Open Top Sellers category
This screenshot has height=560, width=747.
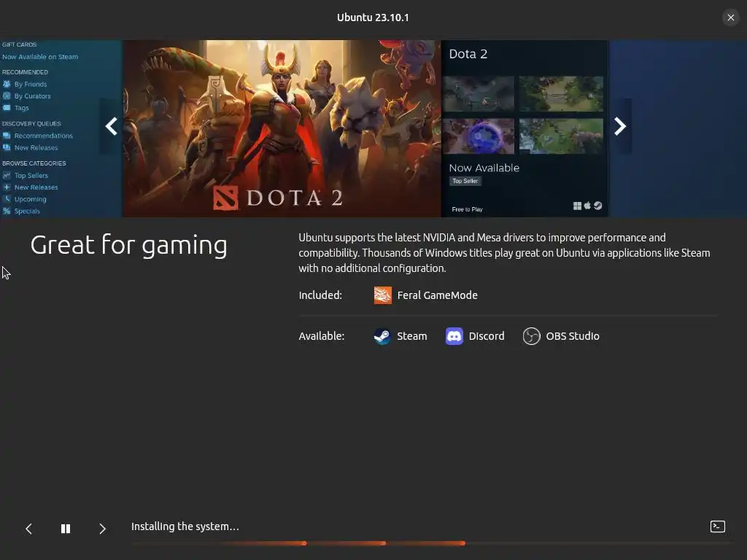[31, 175]
